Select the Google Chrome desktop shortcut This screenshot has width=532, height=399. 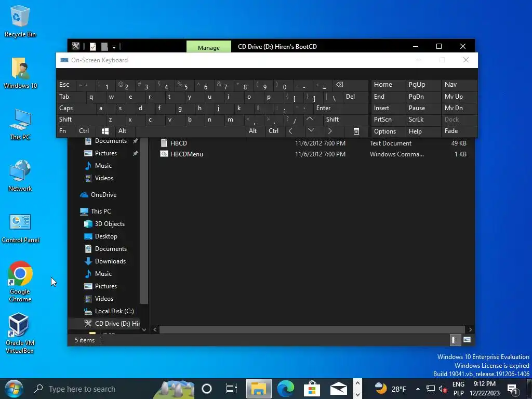coord(20,281)
